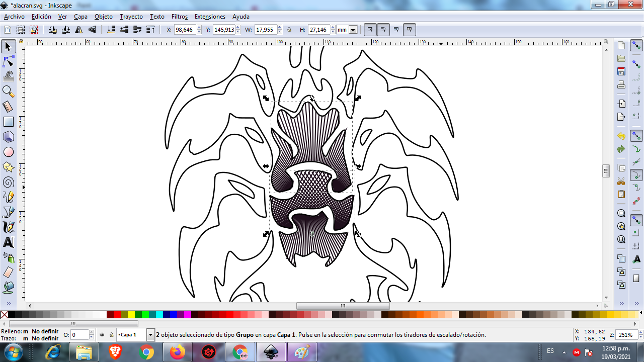Pick the red palette swatch
This screenshot has width=644, height=362.
117,315
